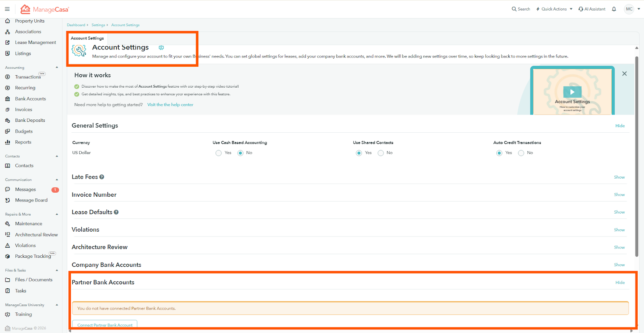Click the Search magnifier in top bar

[x=514, y=9]
